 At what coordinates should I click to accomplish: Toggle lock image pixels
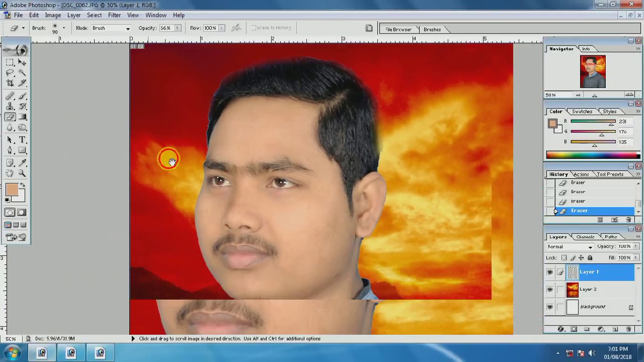tap(573, 258)
